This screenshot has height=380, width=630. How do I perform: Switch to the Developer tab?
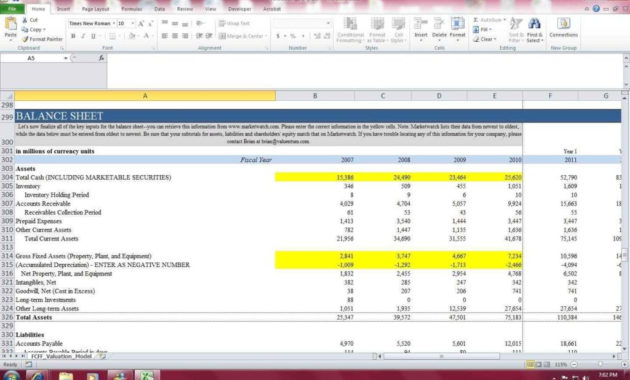coord(239,8)
